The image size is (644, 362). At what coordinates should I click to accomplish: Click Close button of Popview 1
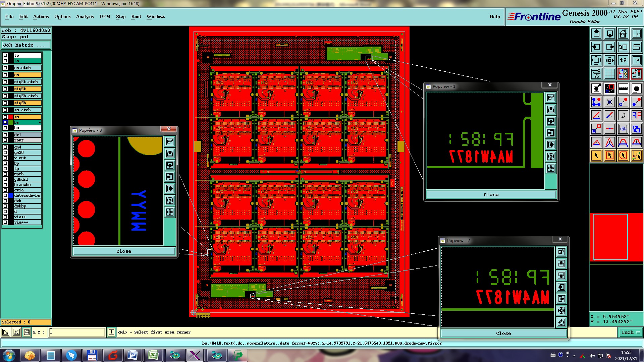point(491,194)
